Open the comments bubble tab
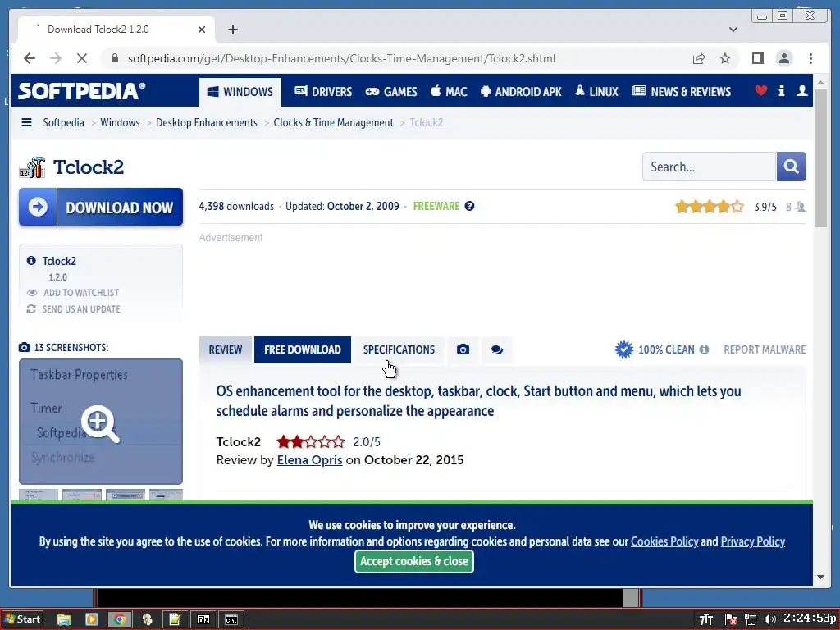840x630 pixels. click(x=496, y=349)
